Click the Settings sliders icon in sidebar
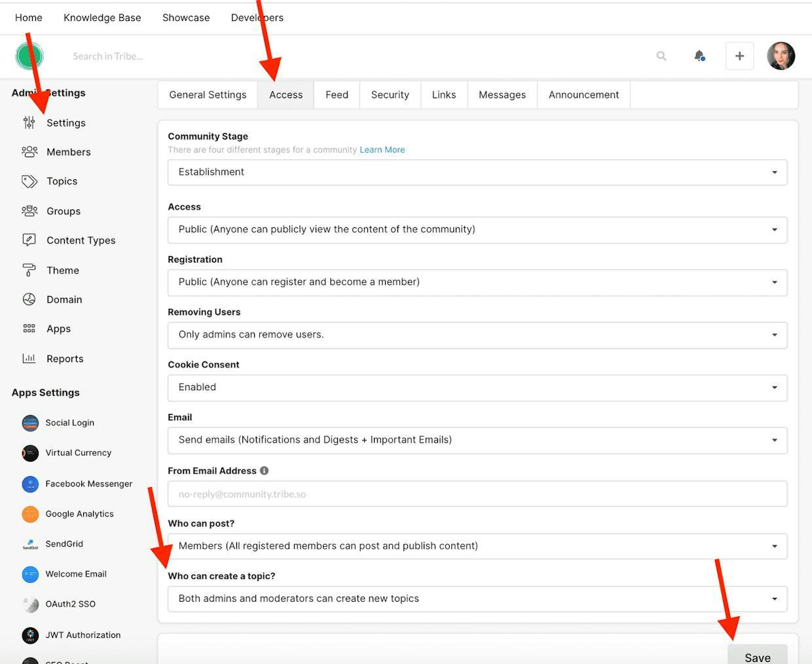Image resolution: width=812 pixels, height=664 pixels. tap(29, 122)
